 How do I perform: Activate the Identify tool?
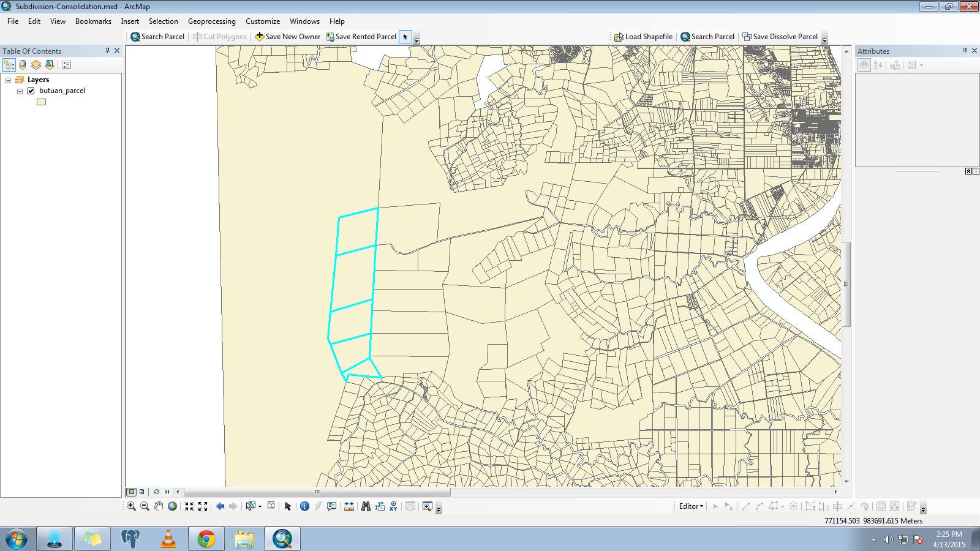pyautogui.click(x=304, y=506)
